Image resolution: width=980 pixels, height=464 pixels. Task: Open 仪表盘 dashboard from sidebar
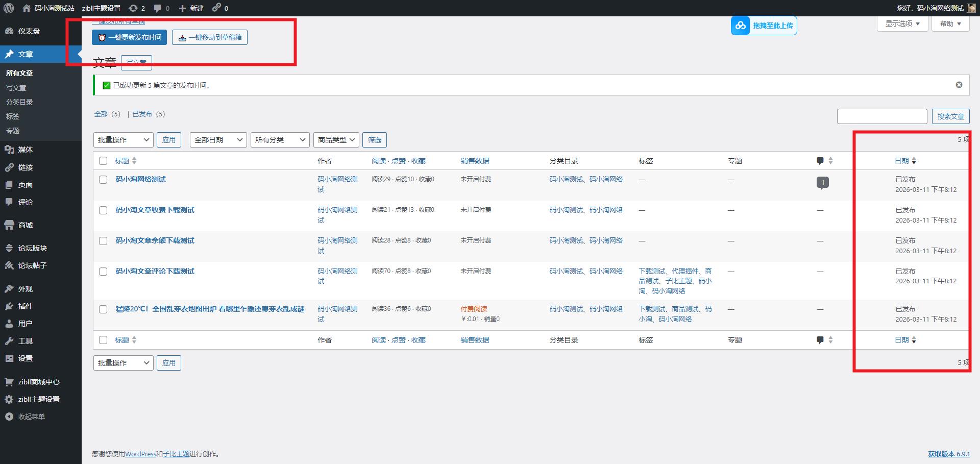pyautogui.click(x=29, y=31)
